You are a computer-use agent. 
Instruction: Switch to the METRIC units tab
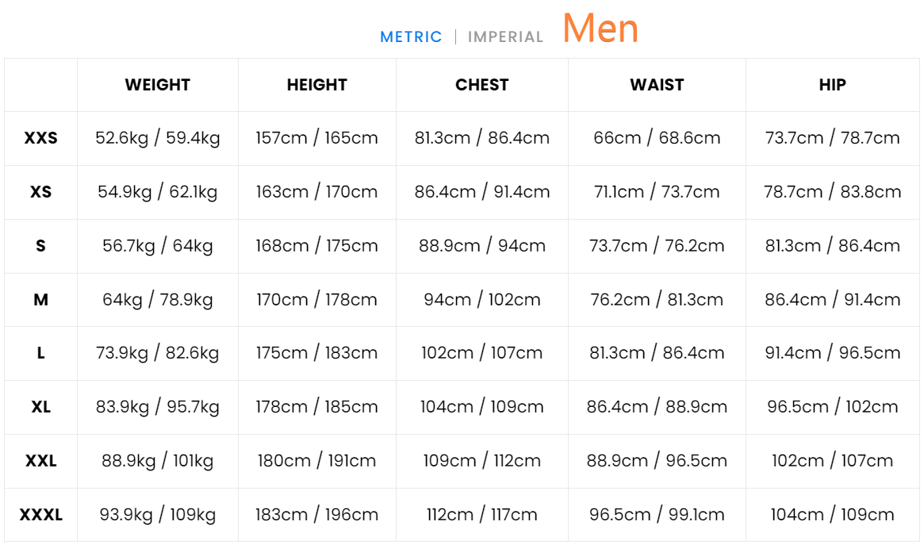coord(411,37)
